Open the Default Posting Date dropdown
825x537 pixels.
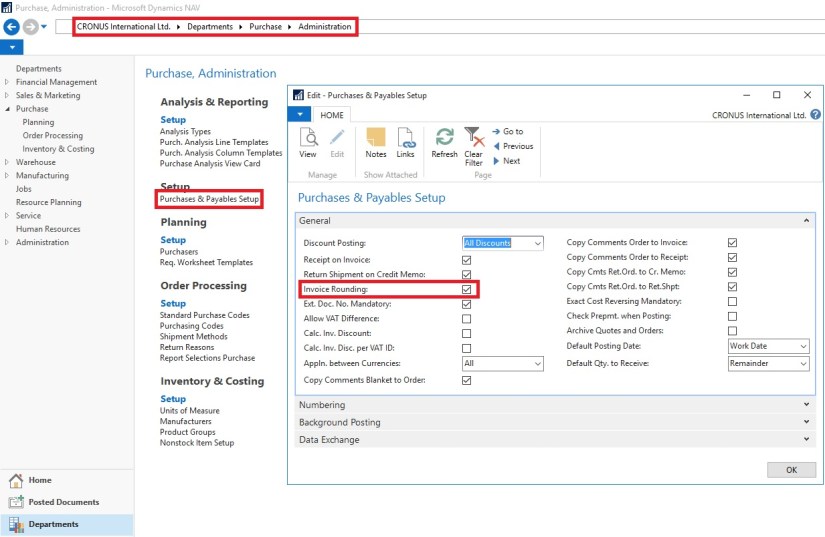(803, 346)
